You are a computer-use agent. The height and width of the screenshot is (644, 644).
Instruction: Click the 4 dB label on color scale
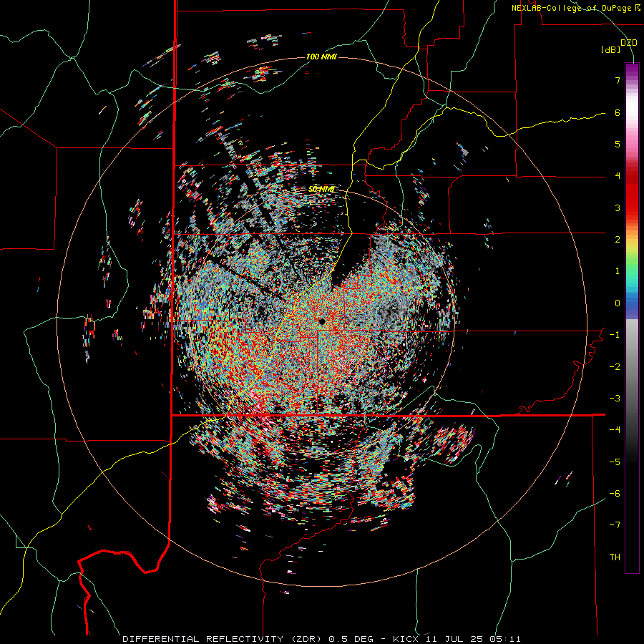point(618,176)
